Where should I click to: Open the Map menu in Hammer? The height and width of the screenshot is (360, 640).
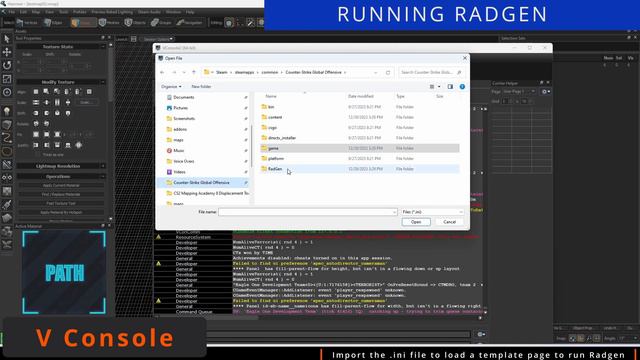coord(36,12)
